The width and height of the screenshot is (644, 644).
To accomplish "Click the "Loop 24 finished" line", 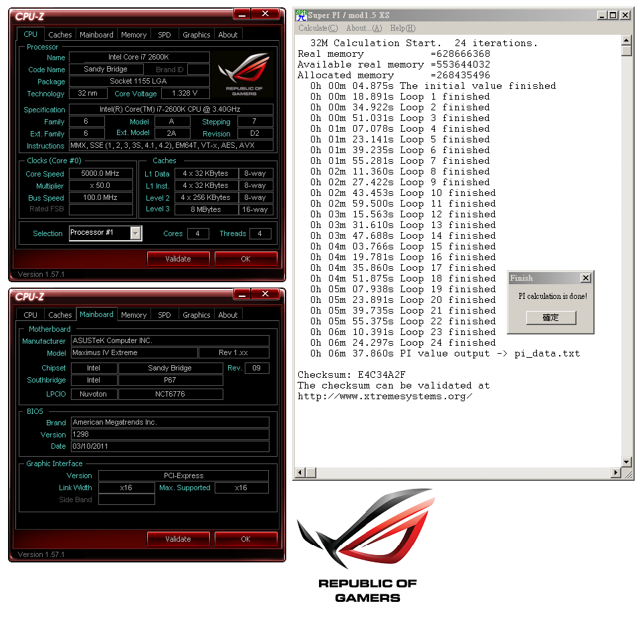I will tap(403, 342).
